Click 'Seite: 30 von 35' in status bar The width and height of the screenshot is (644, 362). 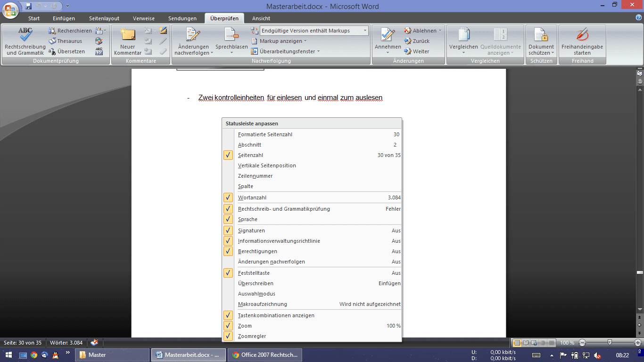23,343
